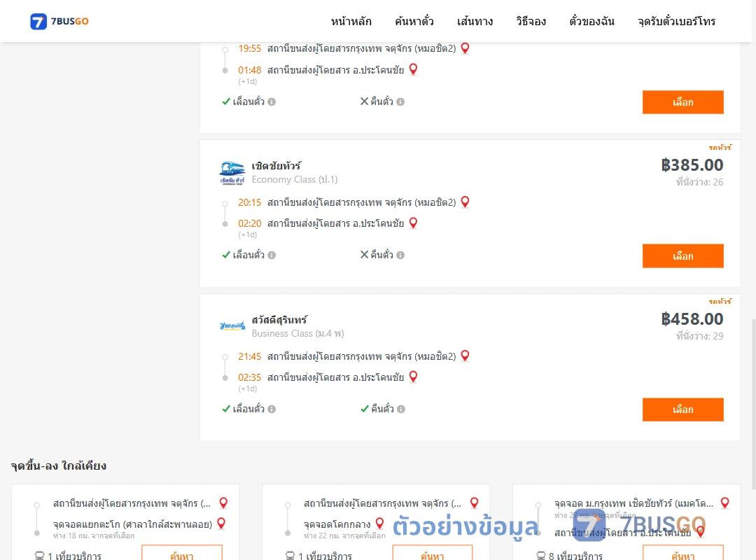The height and width of the screenshot is (560, 756).
Task: Click Business Class (ม.4 พ) label
Action: (298, 333)
